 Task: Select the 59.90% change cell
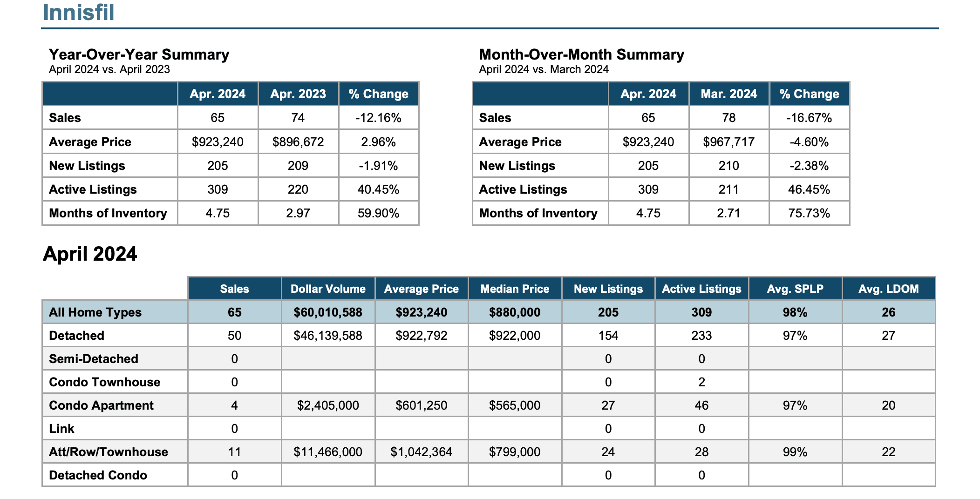(378, 213)
